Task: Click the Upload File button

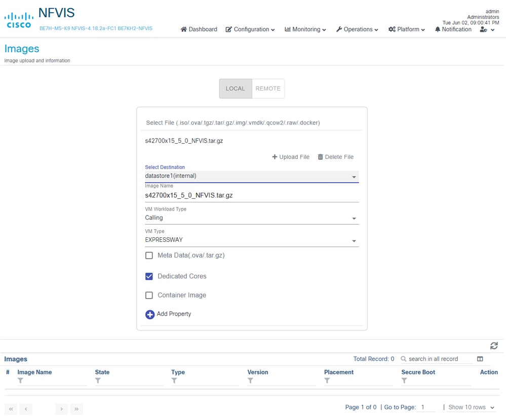Action: (x=291, y=157)
